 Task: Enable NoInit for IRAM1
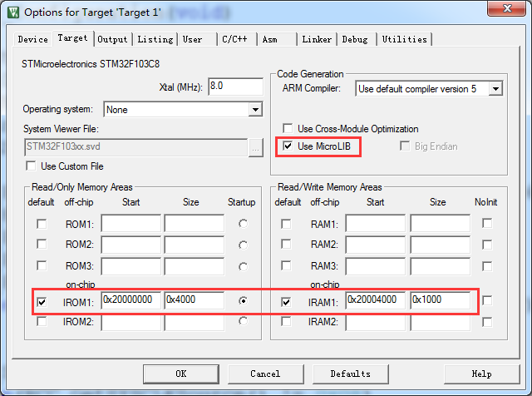[487, 300]
